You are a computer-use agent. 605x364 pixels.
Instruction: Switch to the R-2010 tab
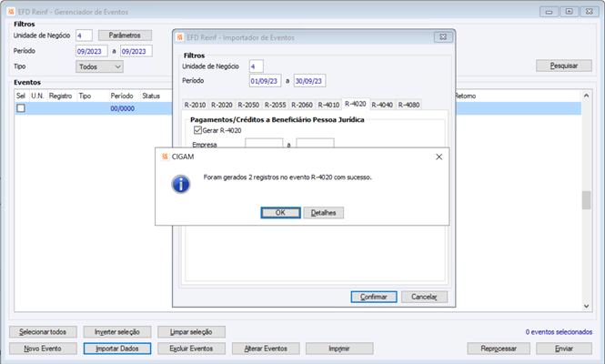point(195,105)
